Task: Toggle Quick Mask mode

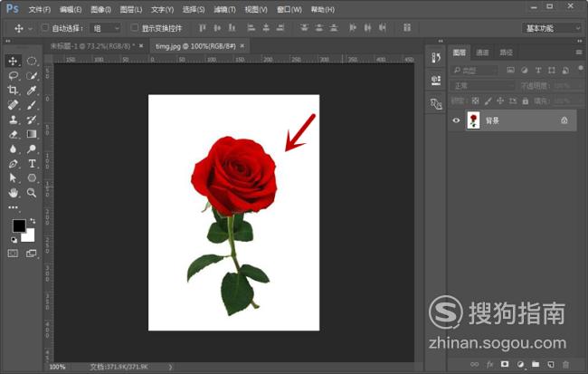Action: pos(13,254)
